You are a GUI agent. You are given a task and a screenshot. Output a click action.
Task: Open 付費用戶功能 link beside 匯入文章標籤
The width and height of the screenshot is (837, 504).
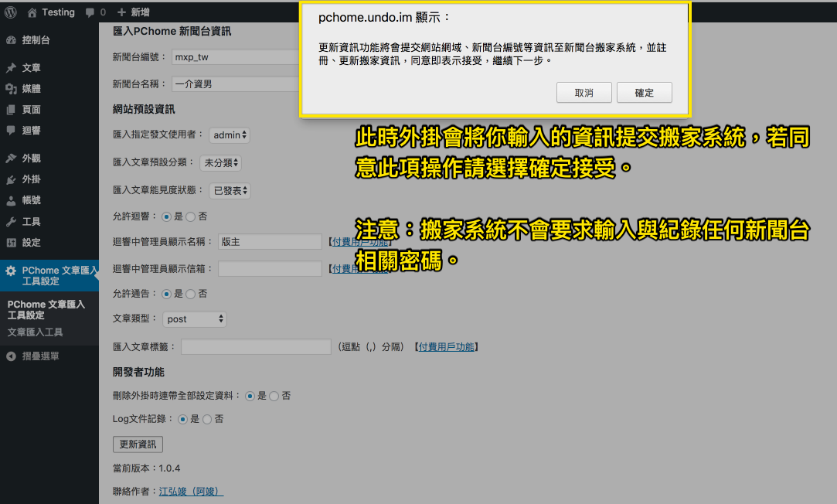tap(446, 347)
